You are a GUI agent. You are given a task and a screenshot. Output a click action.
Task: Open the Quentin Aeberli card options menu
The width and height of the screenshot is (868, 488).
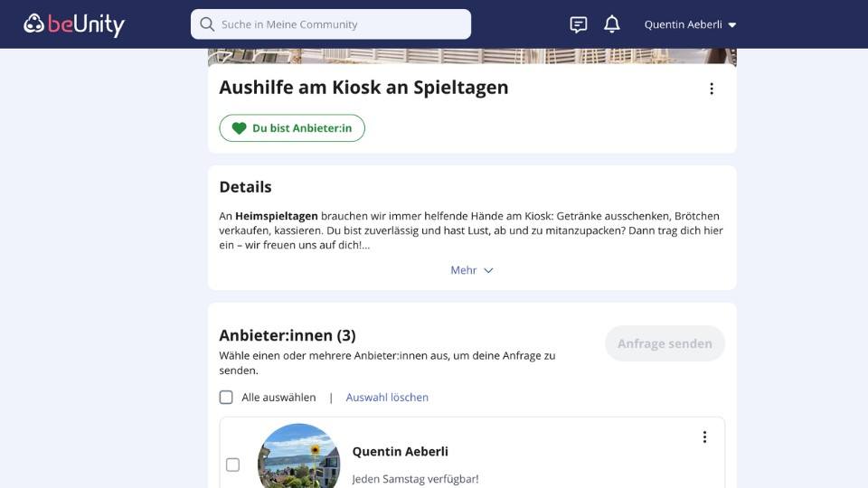(x=704, y=437)
